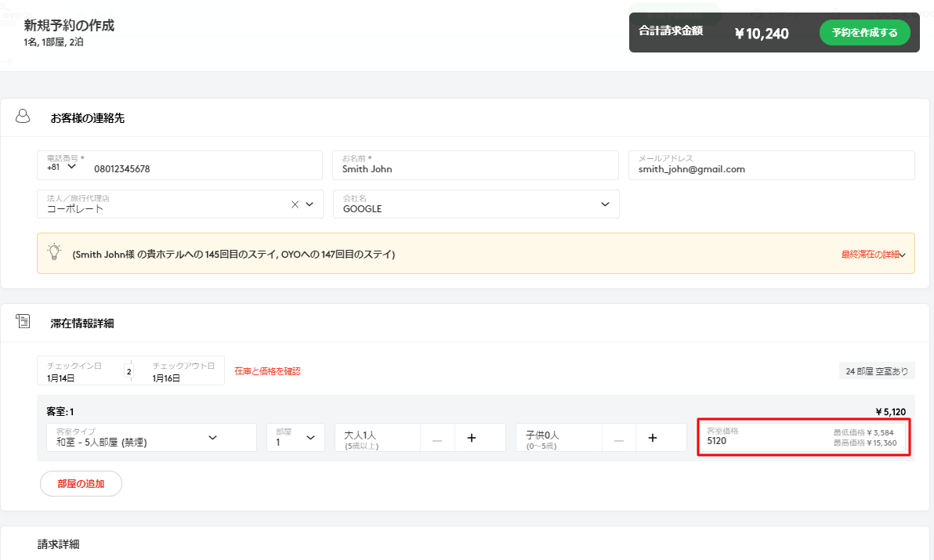
Task: Click the 新規予約の作成 title
Action: pyautogui.click(x=69, y=25)
